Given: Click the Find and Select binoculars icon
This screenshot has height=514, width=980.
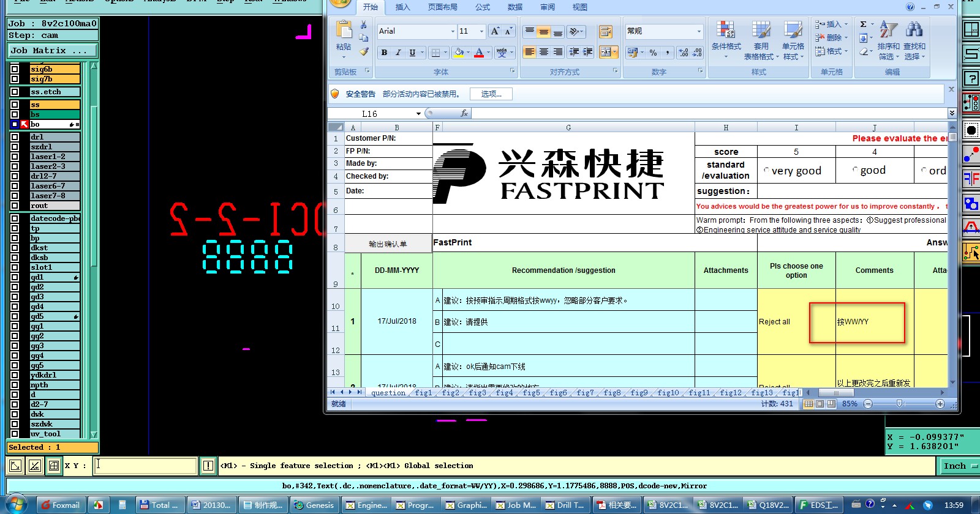Looking at the screenshot, I should tap(914, 29).
